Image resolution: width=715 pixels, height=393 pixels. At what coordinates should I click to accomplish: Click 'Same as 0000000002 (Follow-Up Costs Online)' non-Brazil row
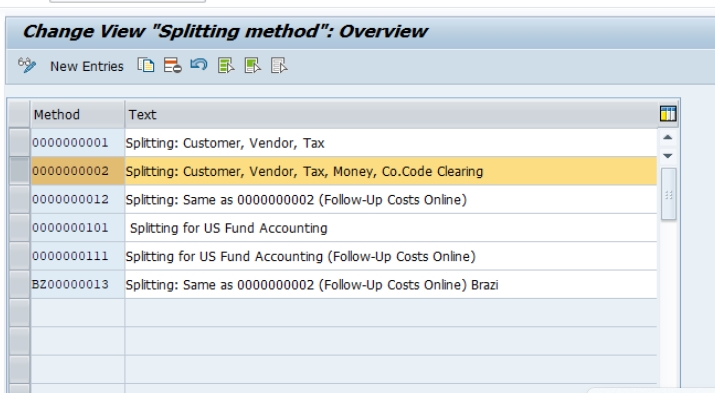(296, 200)
